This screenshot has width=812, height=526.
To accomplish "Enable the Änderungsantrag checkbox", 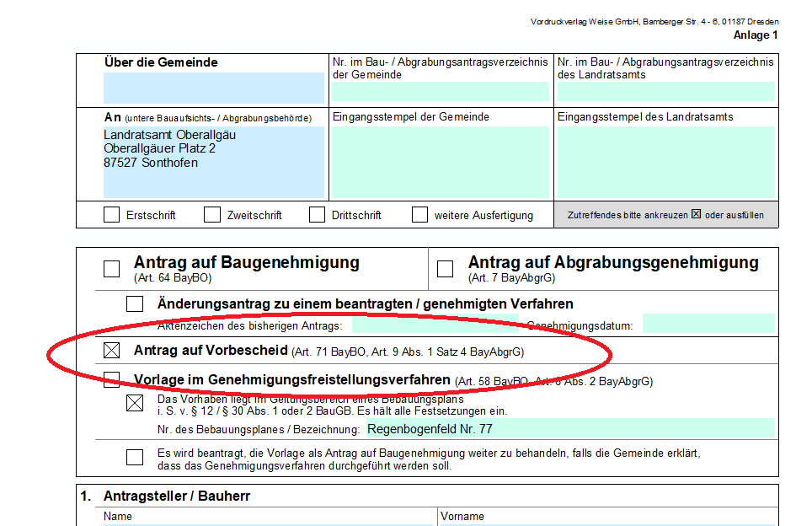I will tap(134, 303).
